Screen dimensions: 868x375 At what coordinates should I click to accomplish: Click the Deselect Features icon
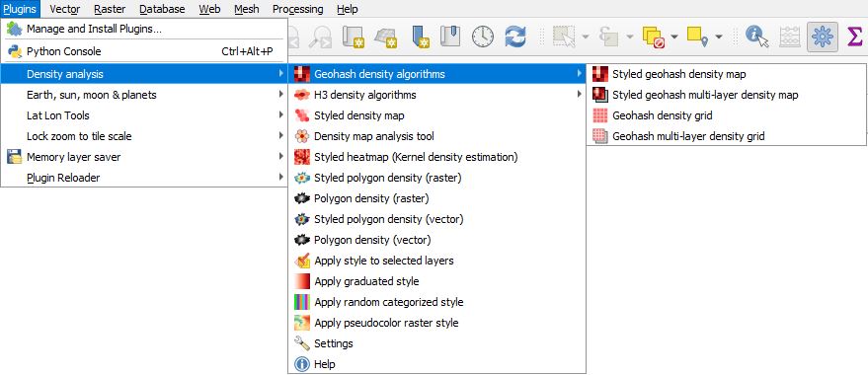(x=654, y=37)
